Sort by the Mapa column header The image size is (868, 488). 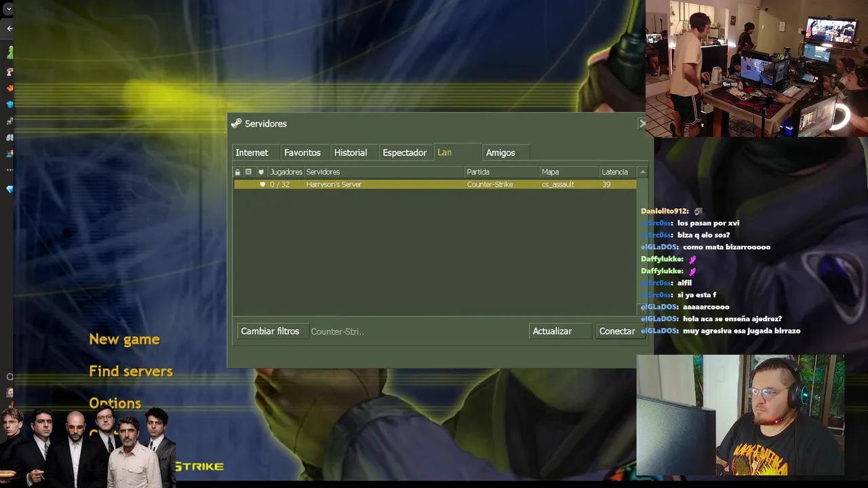tap(569, 172)
